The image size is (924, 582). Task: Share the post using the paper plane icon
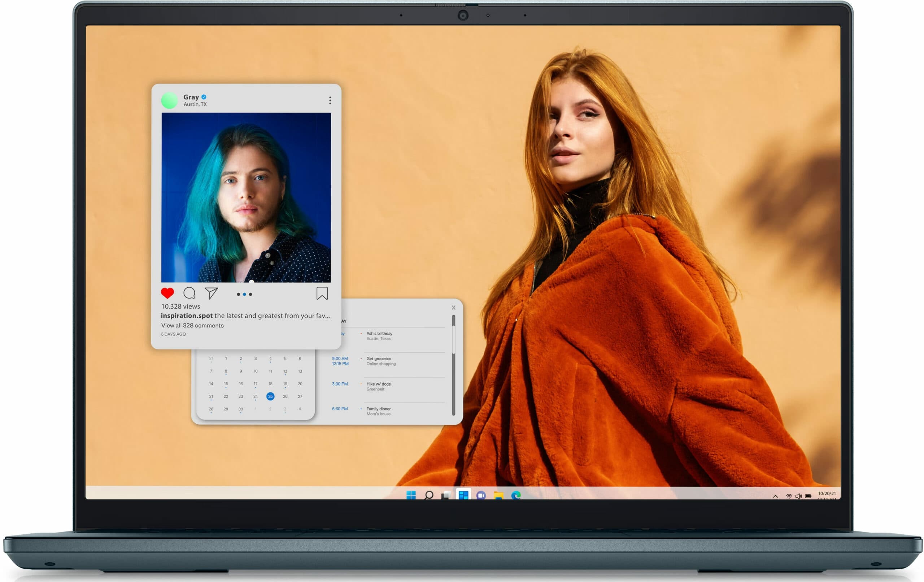coord(211,293)
